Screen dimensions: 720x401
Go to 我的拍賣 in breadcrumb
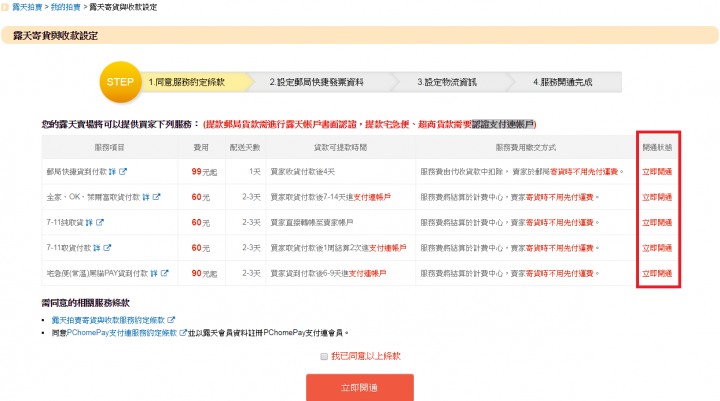(66, 7)
